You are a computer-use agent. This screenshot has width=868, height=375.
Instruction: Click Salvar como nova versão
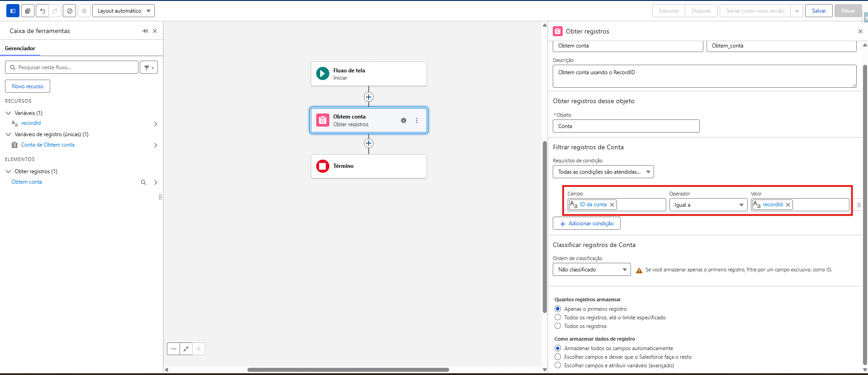(755, 11)
